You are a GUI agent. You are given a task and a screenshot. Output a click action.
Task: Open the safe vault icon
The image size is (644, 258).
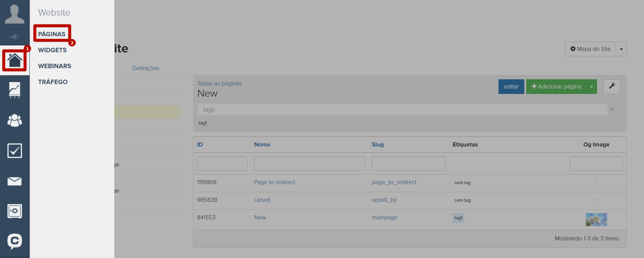pos(14,211)
